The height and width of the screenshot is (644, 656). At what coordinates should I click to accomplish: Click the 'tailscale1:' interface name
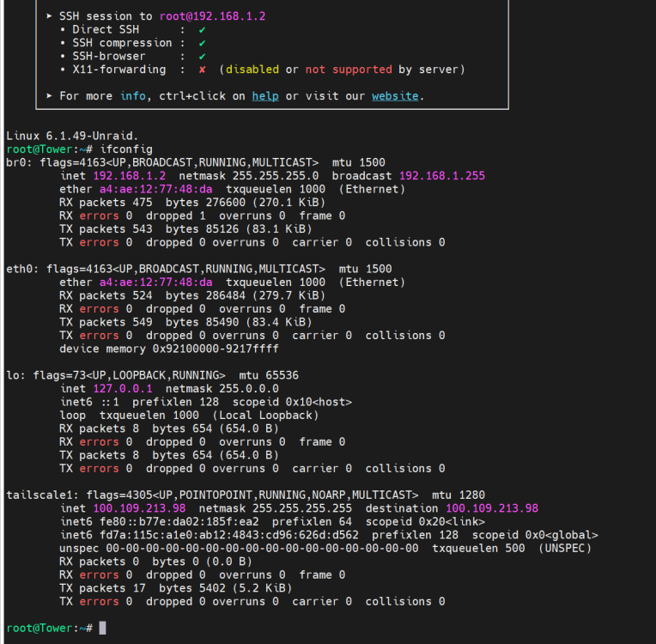[42, 495]
